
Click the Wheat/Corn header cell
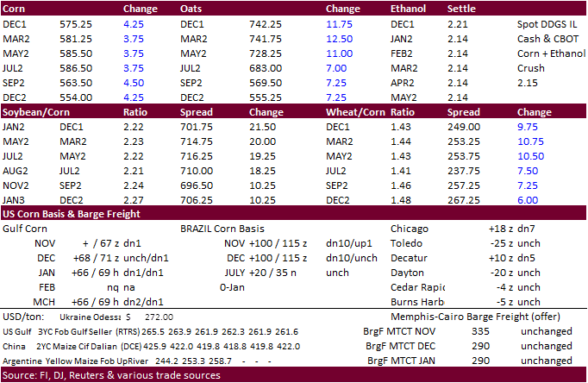[x=355, y=112]
